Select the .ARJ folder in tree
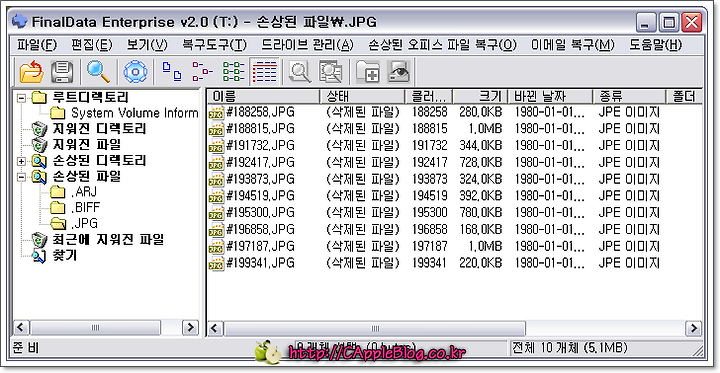Image resolution: width=720 pixels, height=373 pixels. point(84,192)
